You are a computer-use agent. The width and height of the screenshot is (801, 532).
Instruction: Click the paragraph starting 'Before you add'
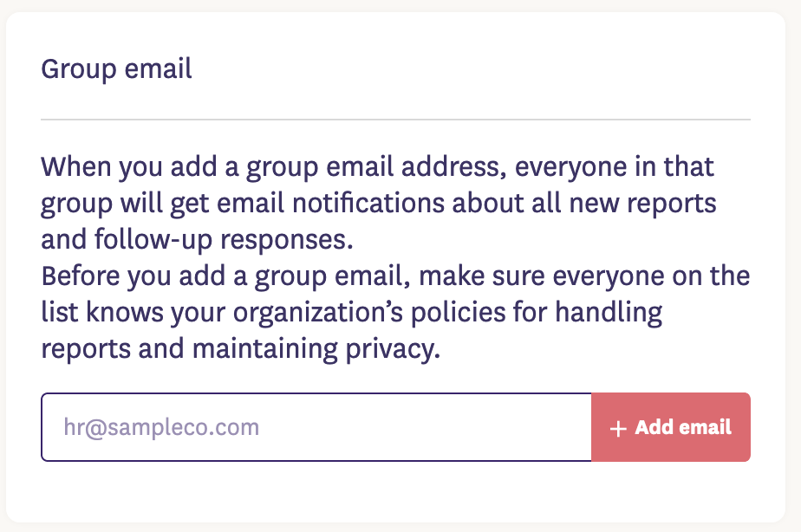point(395,314)
